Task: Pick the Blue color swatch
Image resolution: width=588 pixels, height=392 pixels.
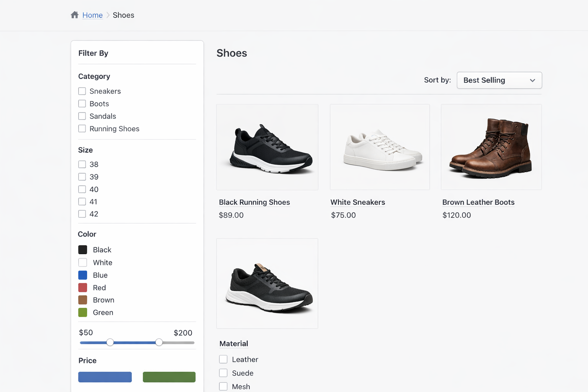Action: click(83, 275)
